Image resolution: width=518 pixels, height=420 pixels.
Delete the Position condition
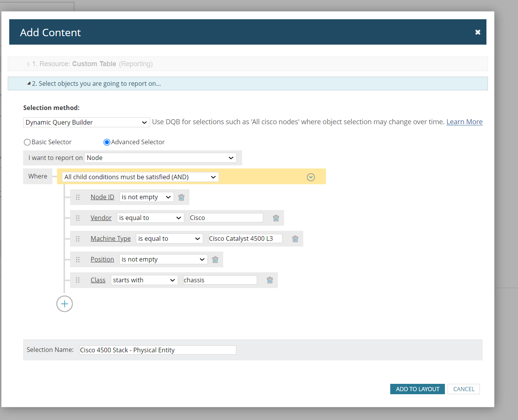click(x=215, y=260)
